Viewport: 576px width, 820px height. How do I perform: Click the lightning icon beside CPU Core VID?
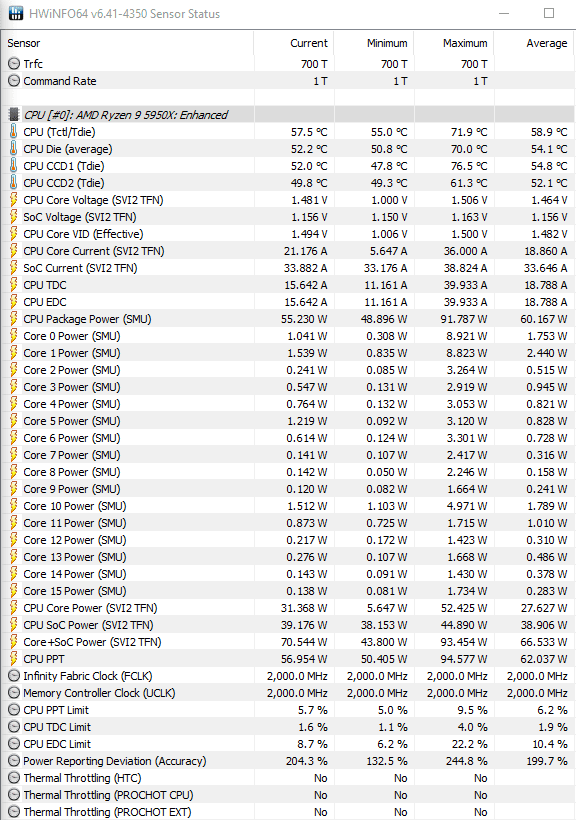(x=14, y=234)
